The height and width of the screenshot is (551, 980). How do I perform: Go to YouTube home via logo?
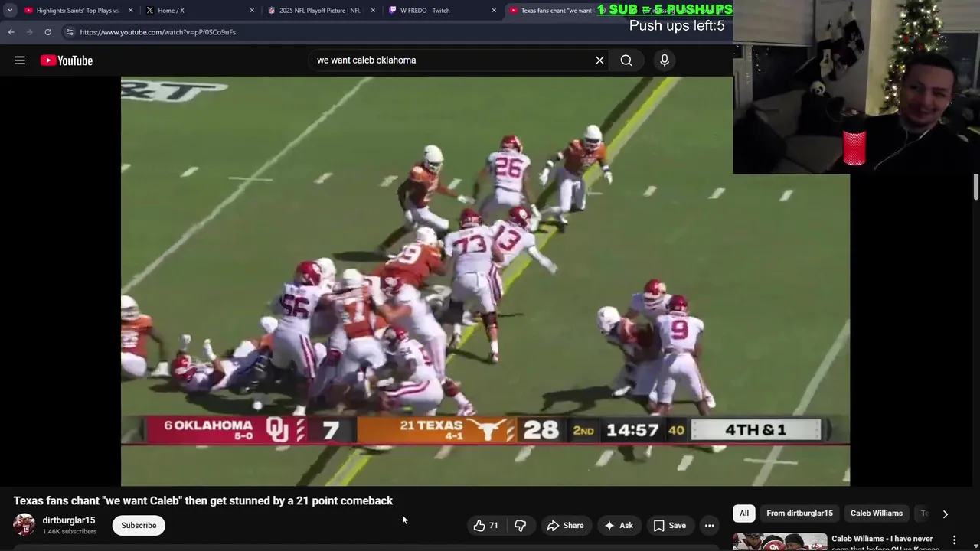click(67, 60)
